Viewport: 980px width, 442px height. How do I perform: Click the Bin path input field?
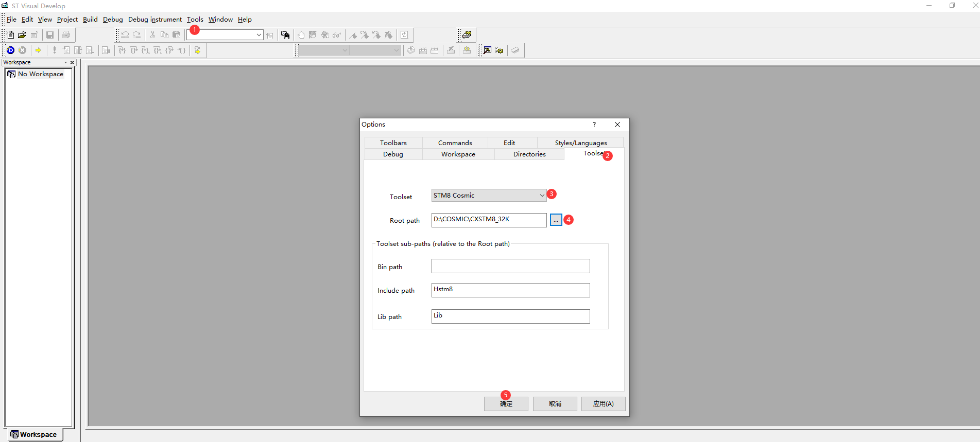coord(511,266)
